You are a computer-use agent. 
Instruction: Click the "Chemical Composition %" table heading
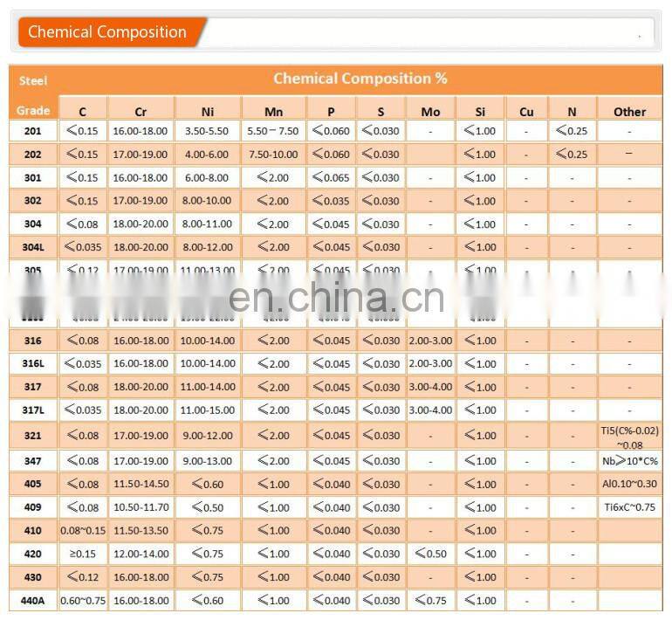[x=360, y=79]
